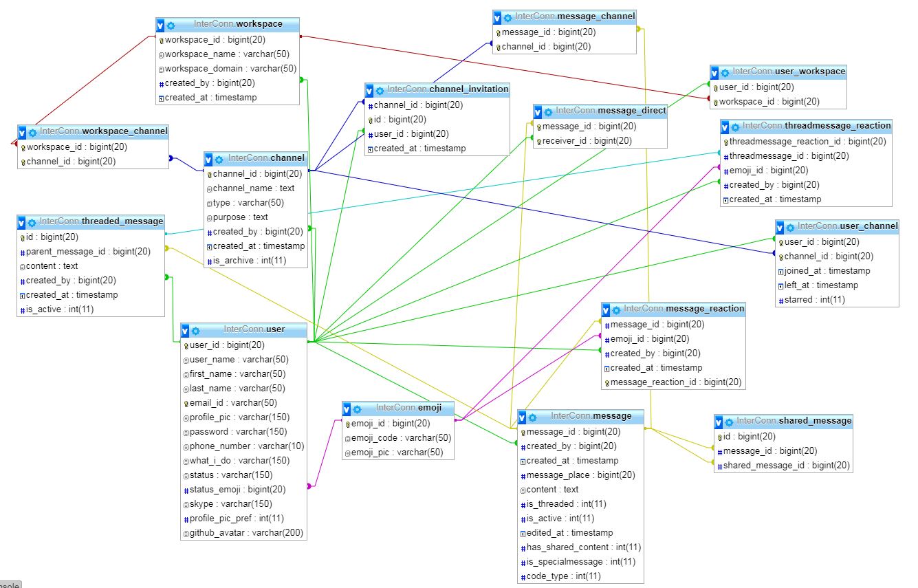Select the code_type : int(11) column
The image size is (918, 588).
(581, 576)
